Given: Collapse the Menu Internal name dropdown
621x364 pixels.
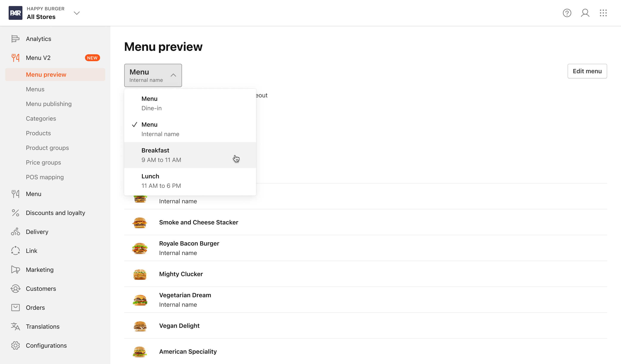Looking at the screenshot, I should [153, 75].
